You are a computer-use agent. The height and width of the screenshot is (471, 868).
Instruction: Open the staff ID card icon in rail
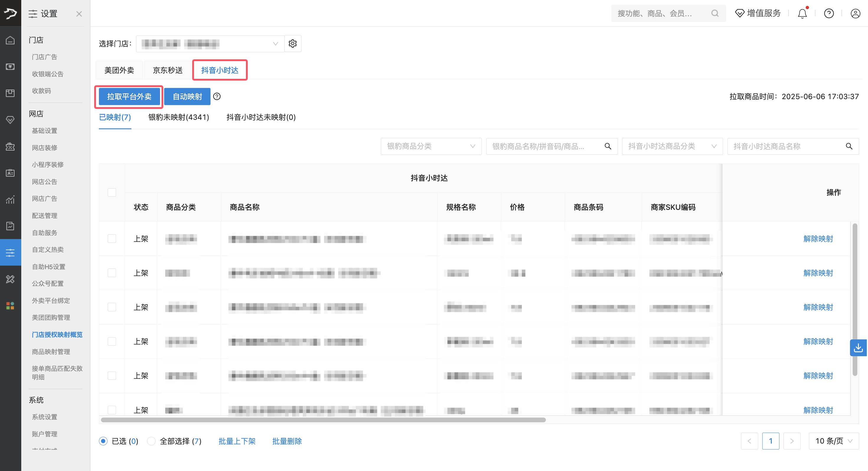pyautogui.click(x=10, y=173)
